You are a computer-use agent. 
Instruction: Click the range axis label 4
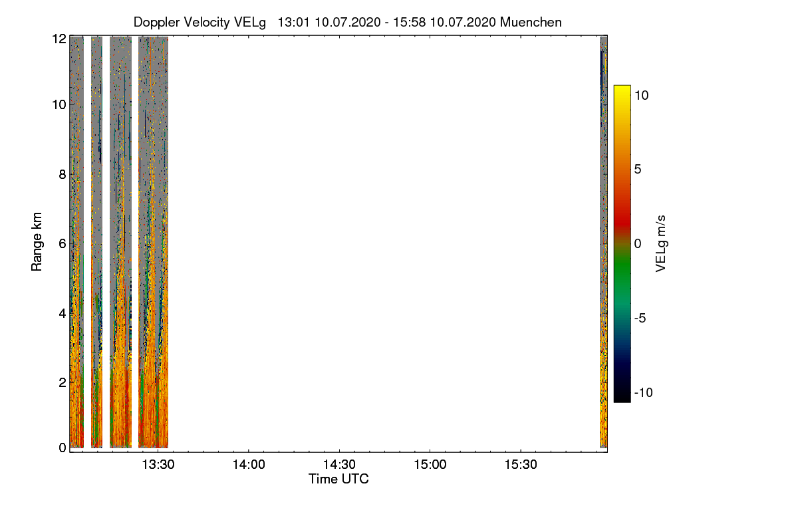(63, 313)
